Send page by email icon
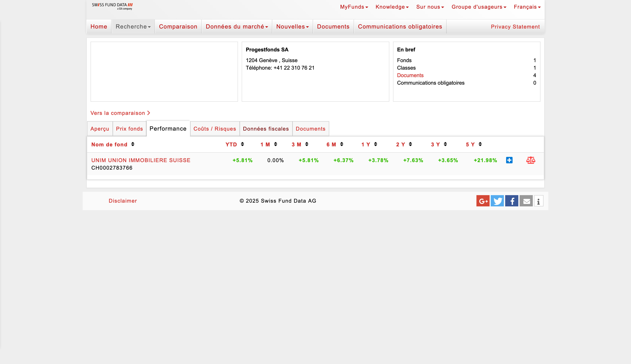Viewport: 631px width, 364px height. [526, 201]
